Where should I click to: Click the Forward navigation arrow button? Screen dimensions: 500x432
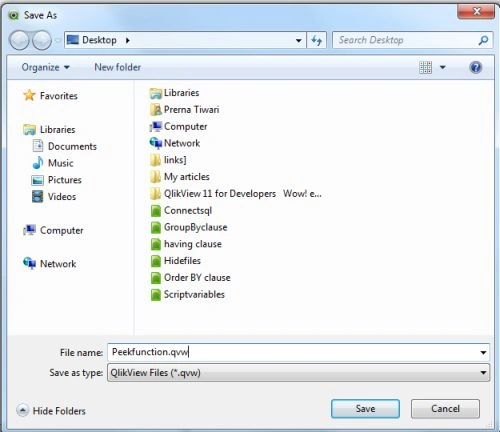click(x=42, y=40)
